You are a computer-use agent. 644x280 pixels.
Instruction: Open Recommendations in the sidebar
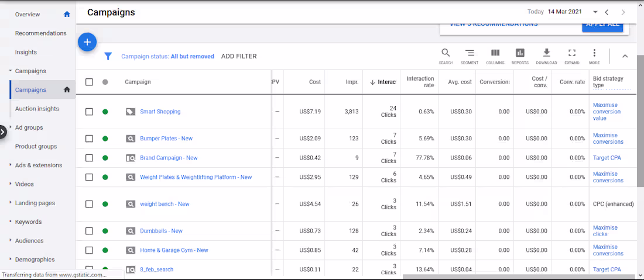41,33
